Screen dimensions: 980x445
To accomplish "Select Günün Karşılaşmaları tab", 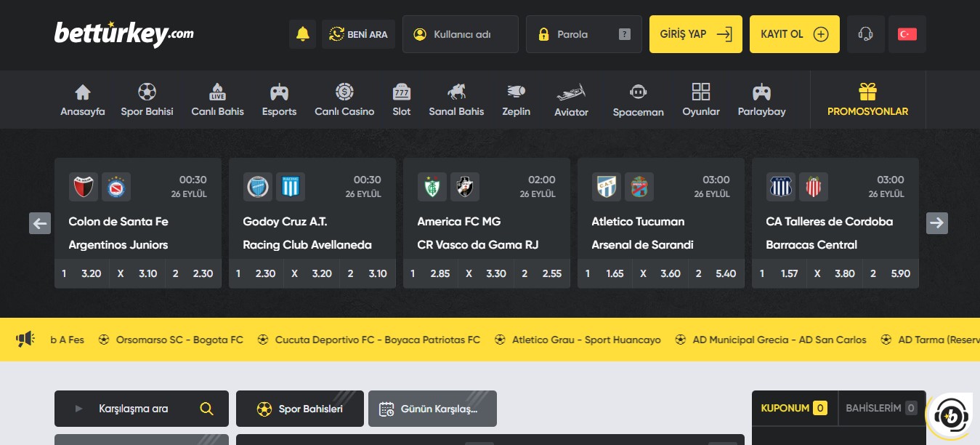I will pyautogui.click(x=432, y=409).
